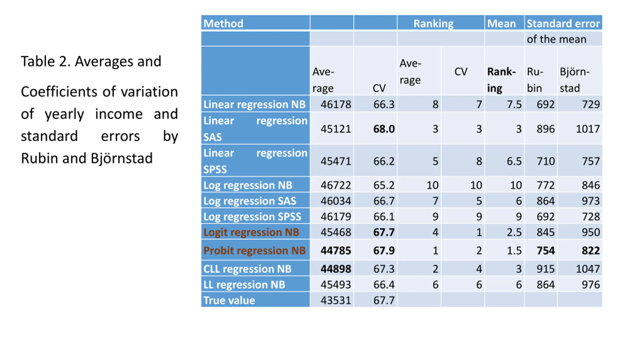644x362 pixels.
Task: Click the mean ranking 2.5
Action: pos(514,232)
